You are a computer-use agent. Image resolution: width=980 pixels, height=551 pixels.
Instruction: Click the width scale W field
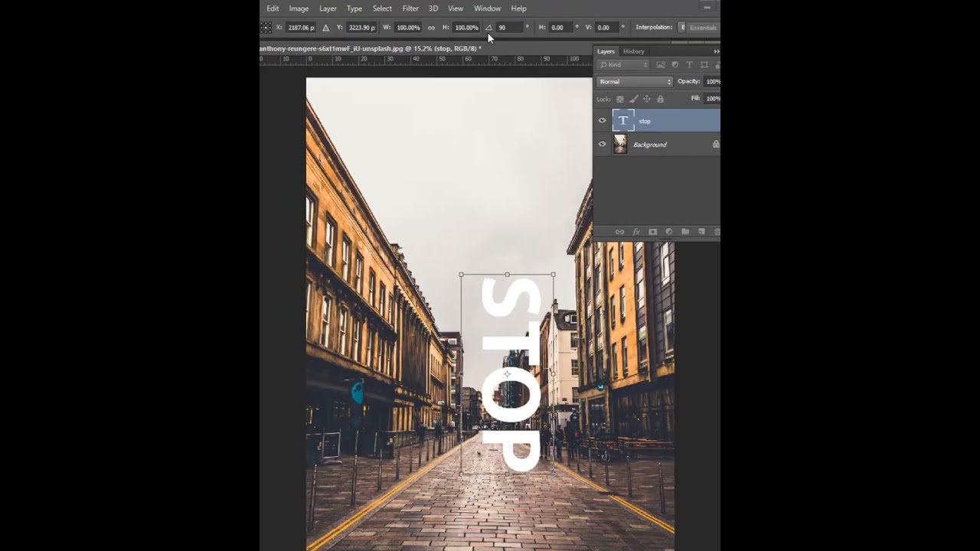coord(408,28)
